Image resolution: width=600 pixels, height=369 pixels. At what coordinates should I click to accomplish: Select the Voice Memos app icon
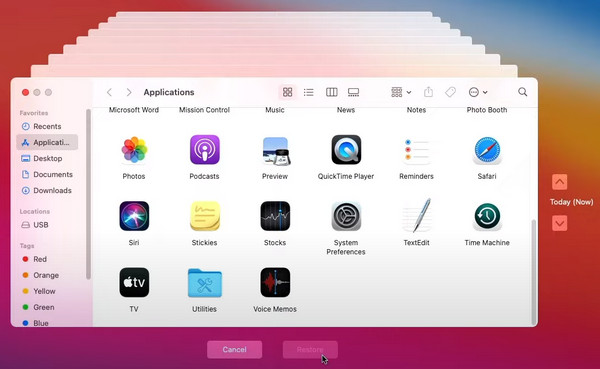(x=275, y=282)
